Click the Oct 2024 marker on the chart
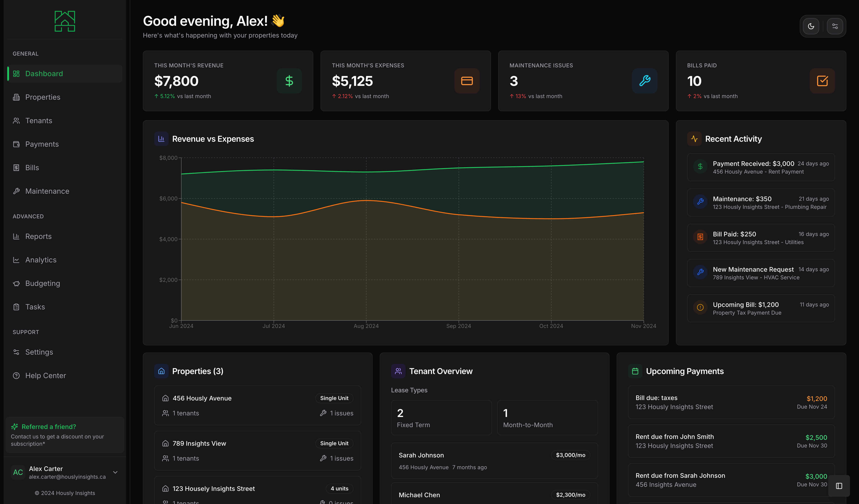The width and height of the screenshot is (859, 504). 551,326
